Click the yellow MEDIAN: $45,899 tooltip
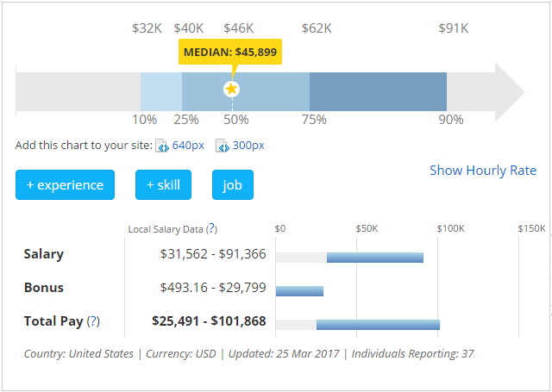The width and height of the screenshot is (552, 392). pyautogui.click(x=229, y=53)
